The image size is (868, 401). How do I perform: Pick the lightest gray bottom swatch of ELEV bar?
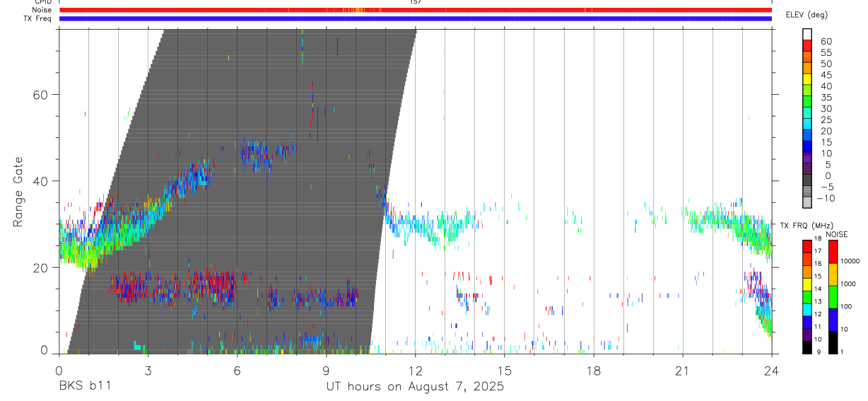(x=807, y=204)
